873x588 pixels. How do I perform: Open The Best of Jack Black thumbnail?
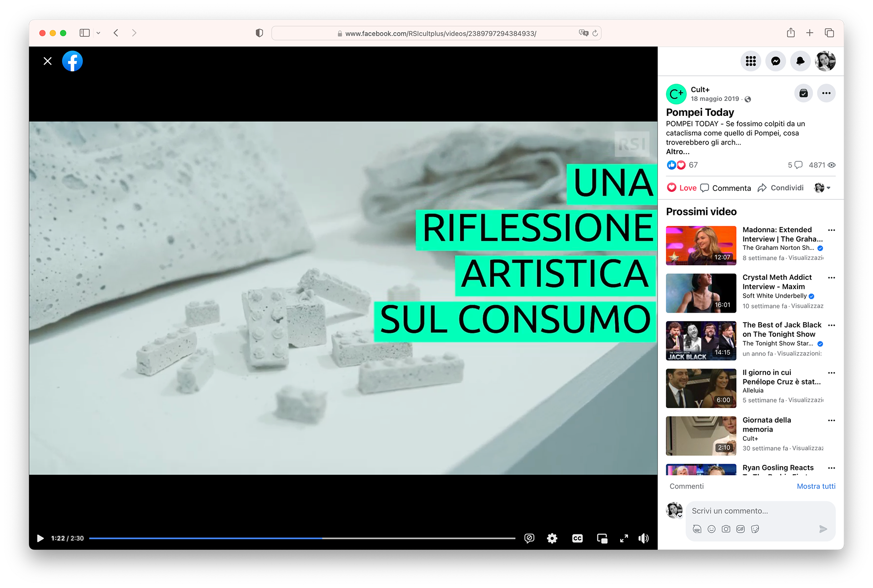point(701,341)
